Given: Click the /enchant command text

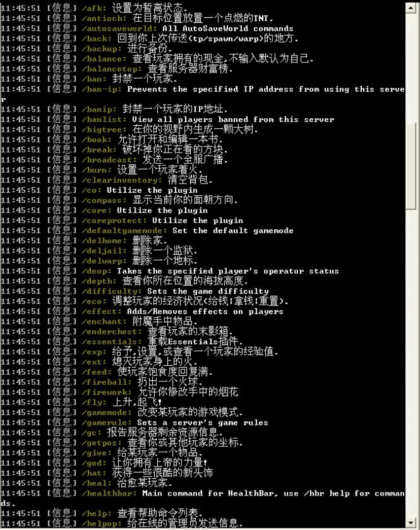Looking at the screenshot, I should (x=104, y=322).
